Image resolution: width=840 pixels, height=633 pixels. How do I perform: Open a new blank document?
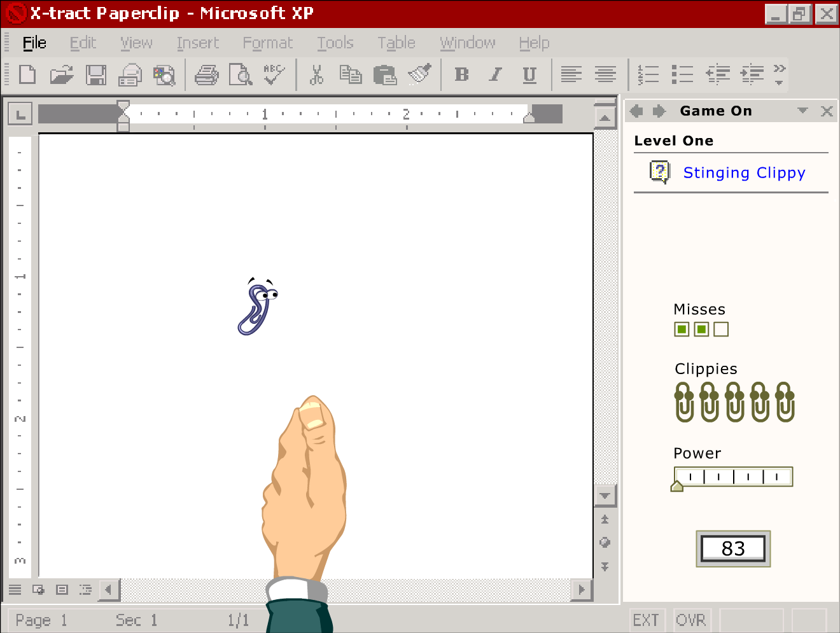pyautogui.click(x=27, y=74)
